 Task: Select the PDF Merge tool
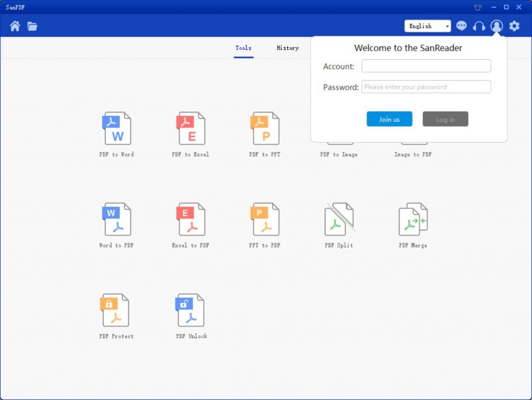tap(413, 225)
